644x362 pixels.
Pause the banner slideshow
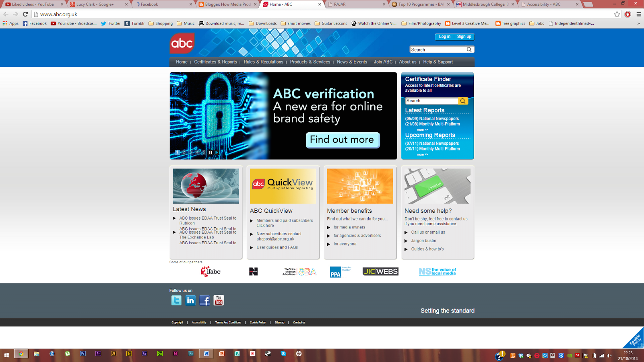point(211,152)
